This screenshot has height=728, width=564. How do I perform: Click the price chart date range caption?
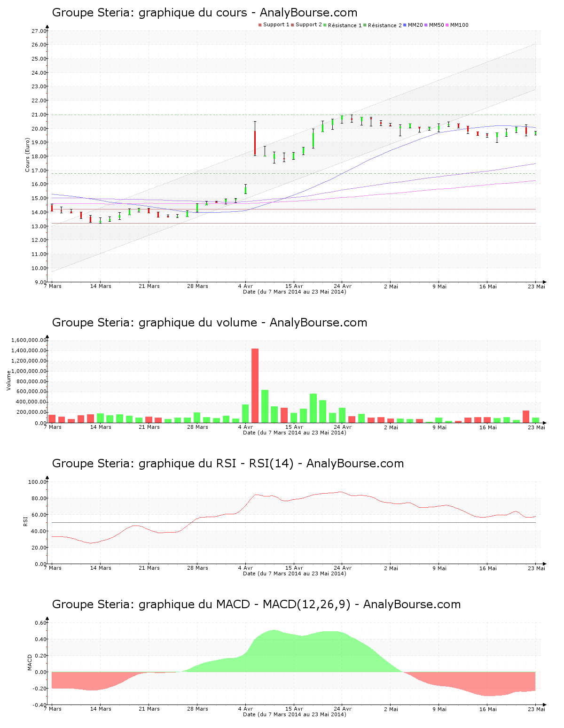[x=294, y=292]
